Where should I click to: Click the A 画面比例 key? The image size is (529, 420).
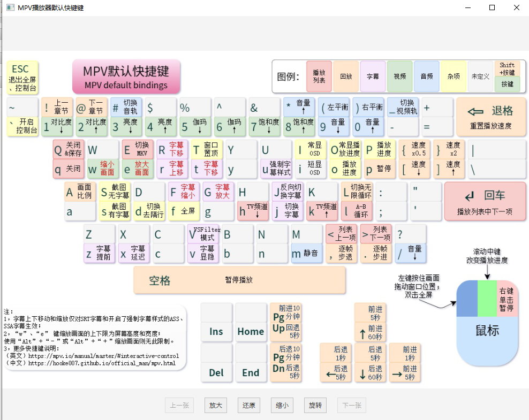pyautogui.click(x=80, y=192)
